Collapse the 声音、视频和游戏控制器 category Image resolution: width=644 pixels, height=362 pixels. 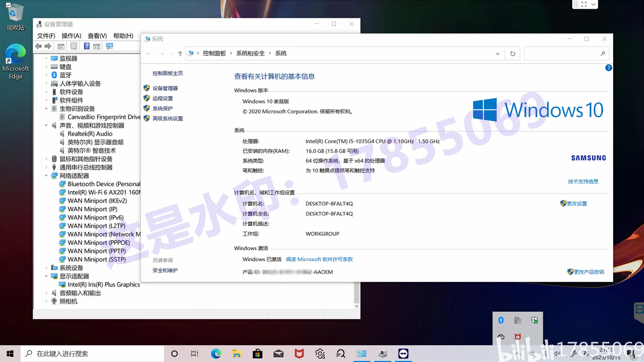[46, 125]
